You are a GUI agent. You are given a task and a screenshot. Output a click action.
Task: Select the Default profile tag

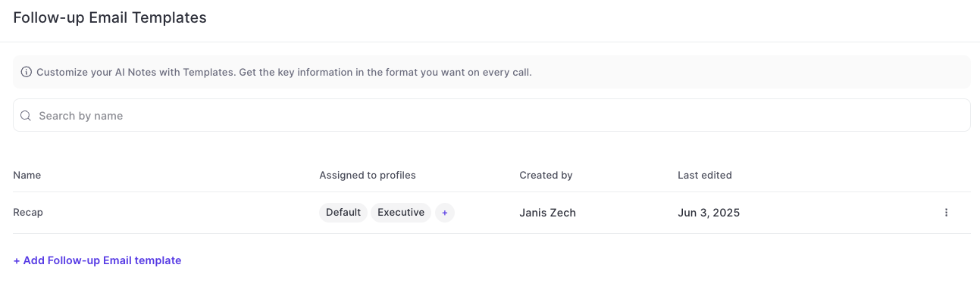click(343, 213)
